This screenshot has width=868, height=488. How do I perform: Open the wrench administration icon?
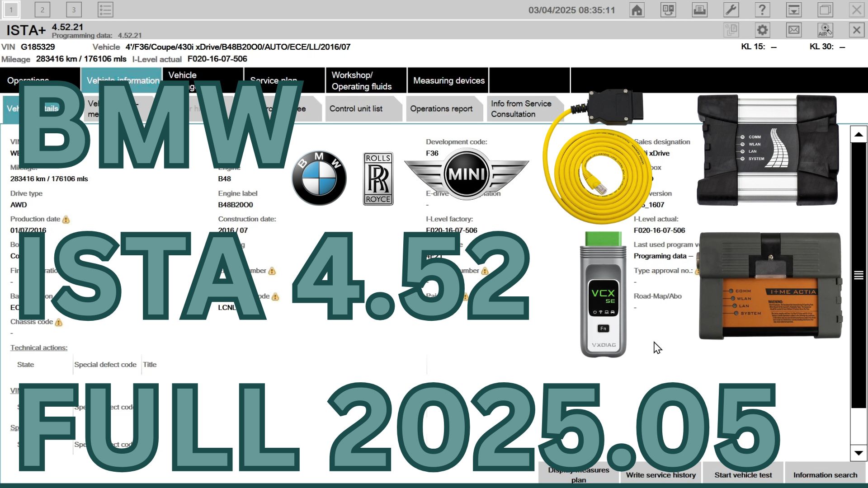[731, 10]
